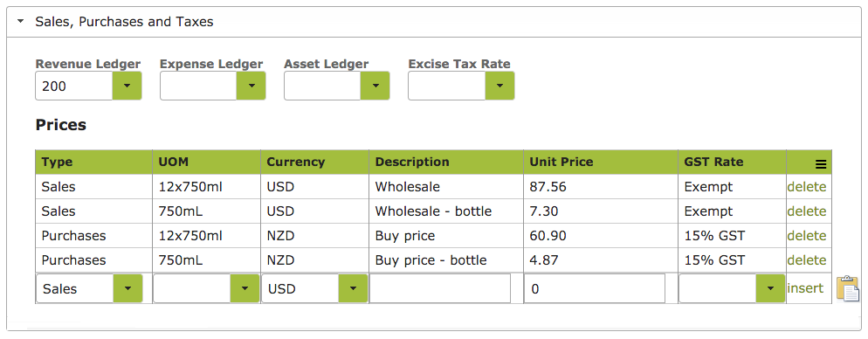Click the Unit Price column header
868x339 pixels.
point(561,163)
